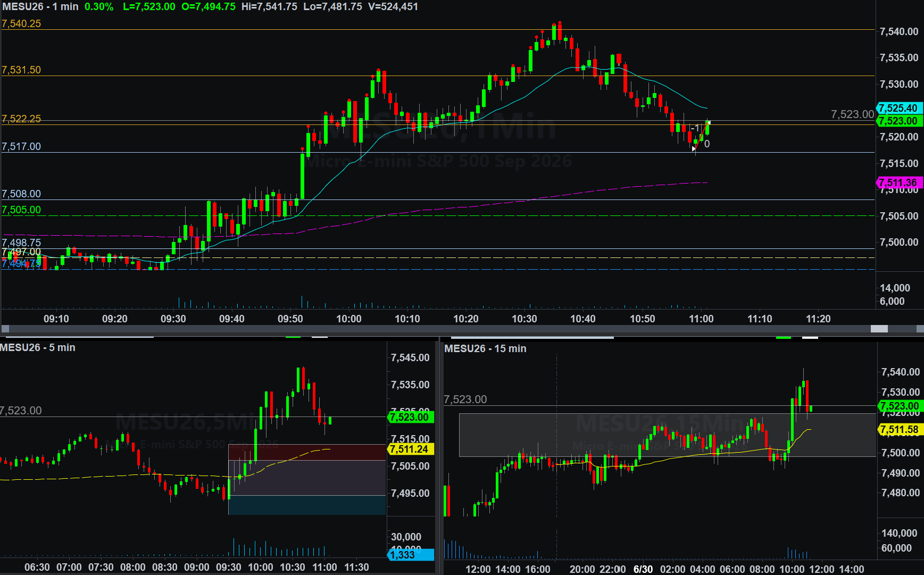
Task: Click the 11:00 label on 1 min time axis
Action: coord(701,319)
